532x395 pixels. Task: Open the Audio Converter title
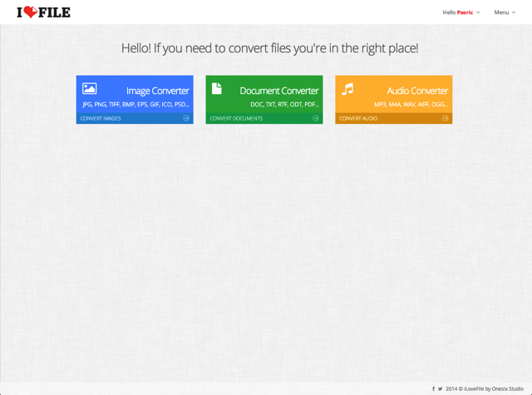click(x=417, y=91)
